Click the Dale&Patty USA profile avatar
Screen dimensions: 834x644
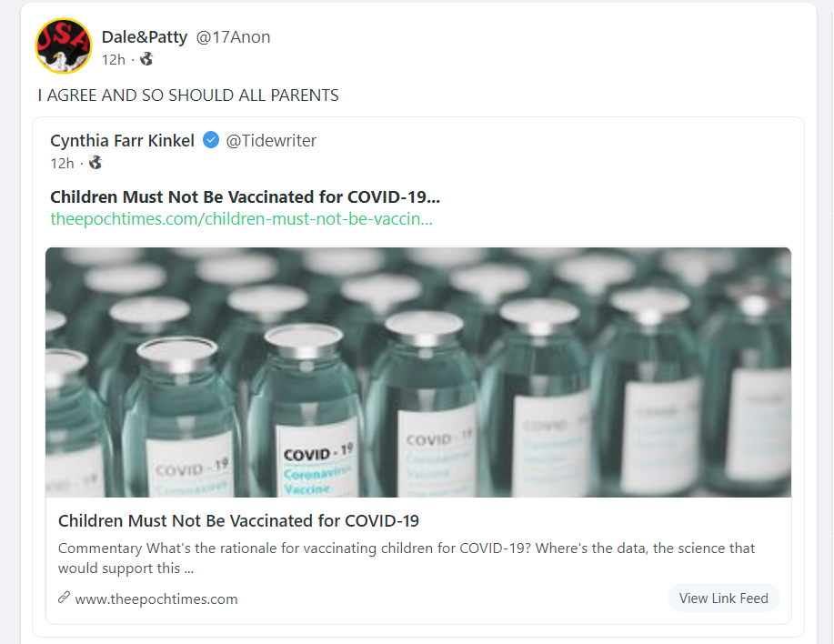(64, 45)
